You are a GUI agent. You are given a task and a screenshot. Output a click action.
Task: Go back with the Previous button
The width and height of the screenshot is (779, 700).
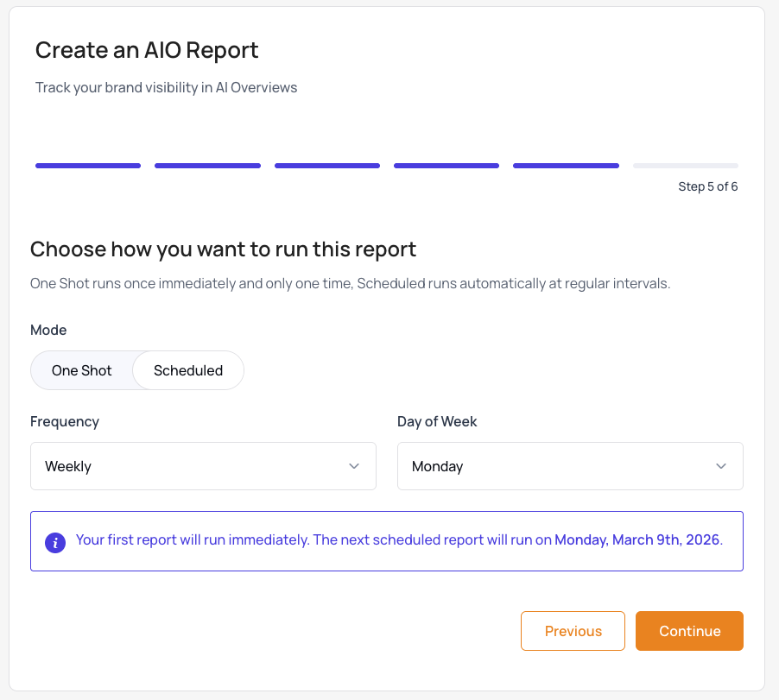pos(573,631)
